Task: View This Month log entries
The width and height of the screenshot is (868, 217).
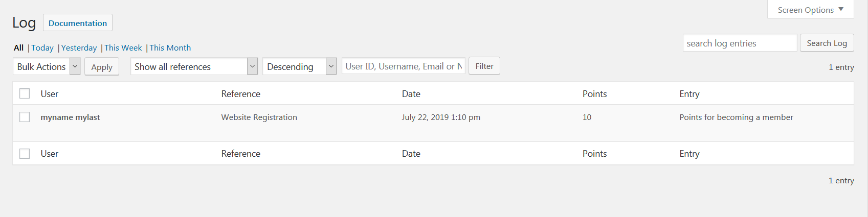Action: coord(170,47)
